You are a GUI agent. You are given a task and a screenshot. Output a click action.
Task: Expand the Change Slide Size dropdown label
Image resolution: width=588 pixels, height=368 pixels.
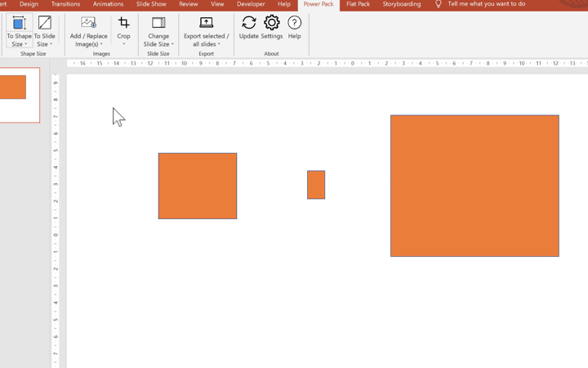(158, 44)
